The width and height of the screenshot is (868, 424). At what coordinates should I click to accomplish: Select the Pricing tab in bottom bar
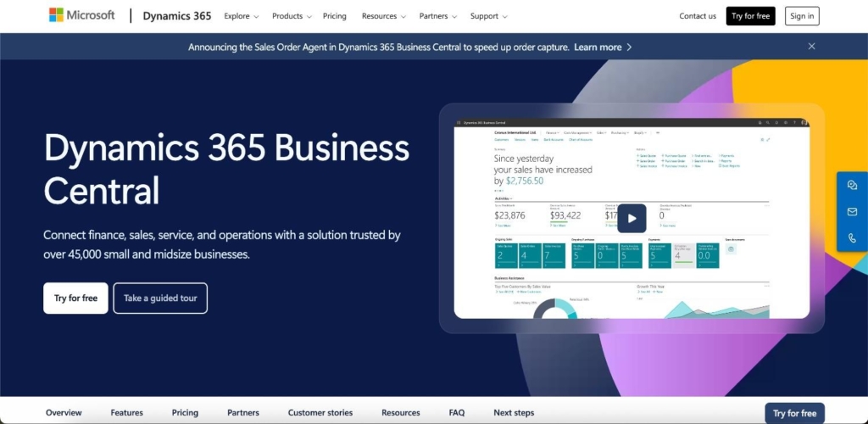click(x=185, y=413)
